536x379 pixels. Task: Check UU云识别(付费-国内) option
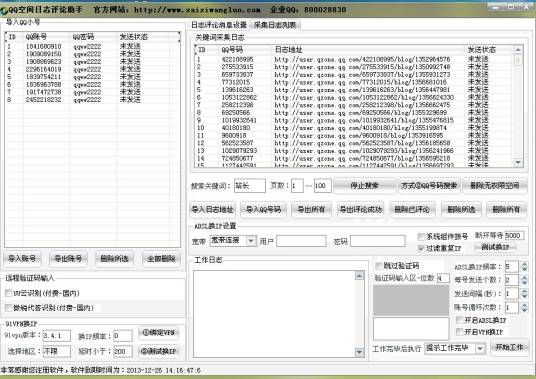point(9,293)
